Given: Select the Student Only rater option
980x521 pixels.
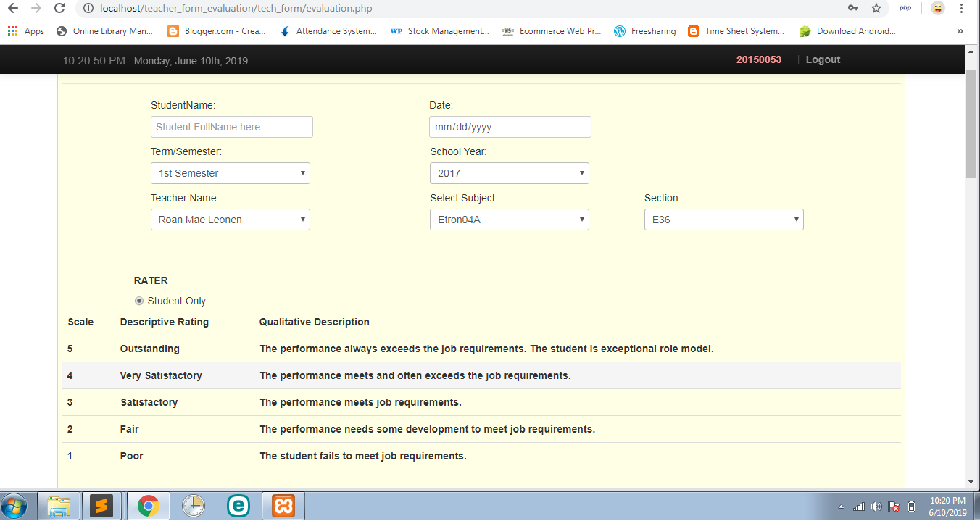Looking at the screenshot, I should 138,301.
